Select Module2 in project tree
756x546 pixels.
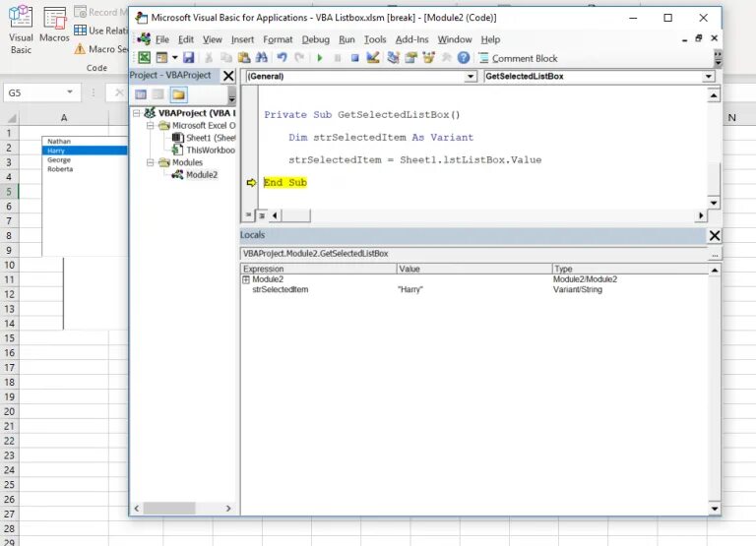coord(195,174)
